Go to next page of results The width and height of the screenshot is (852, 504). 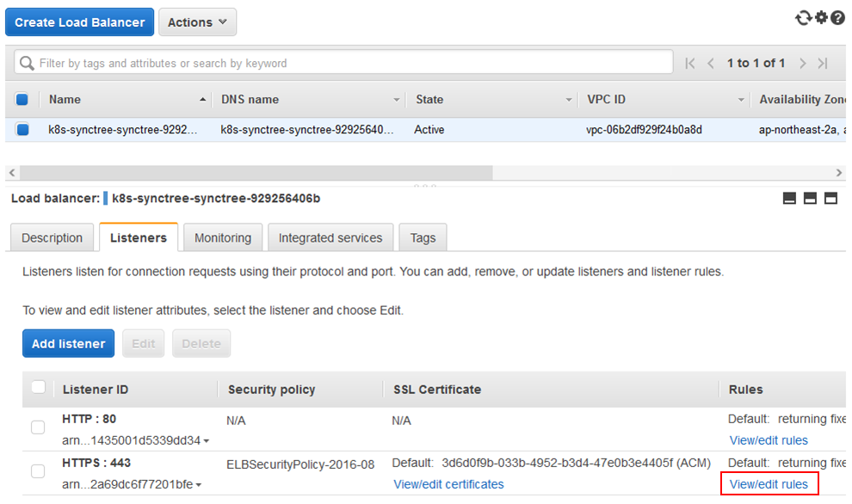(803, 64)
